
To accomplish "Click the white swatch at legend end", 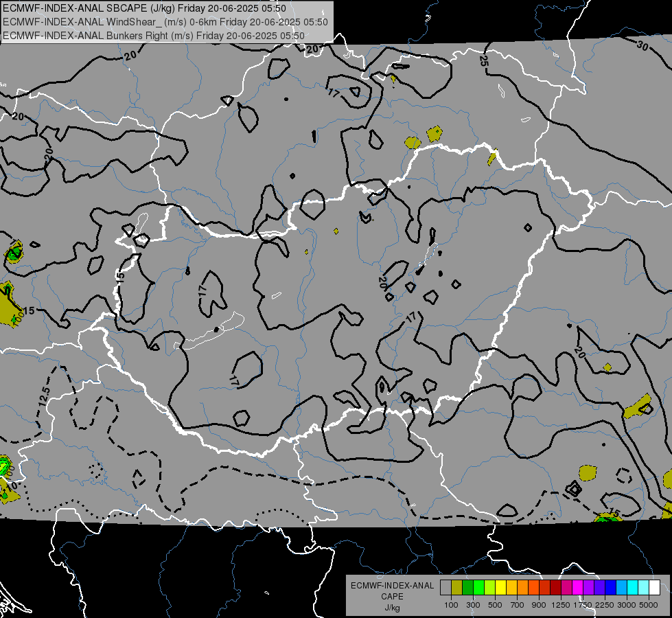I will click(654, 588).
